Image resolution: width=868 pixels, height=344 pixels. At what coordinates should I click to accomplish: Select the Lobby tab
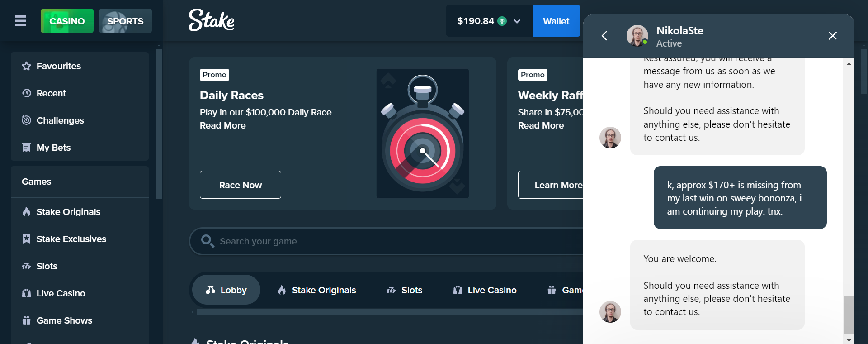[226, 290]
